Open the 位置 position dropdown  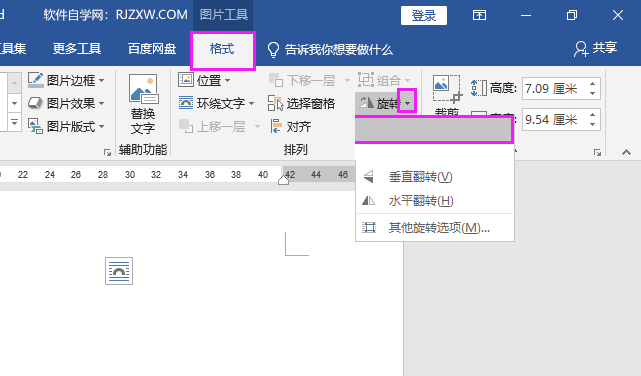tap(204, 81)
